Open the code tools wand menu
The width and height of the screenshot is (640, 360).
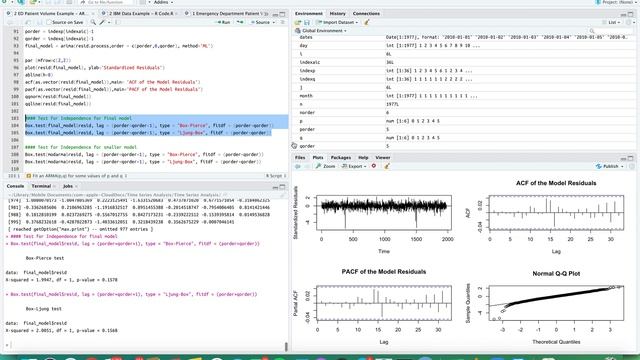[104, 22]
